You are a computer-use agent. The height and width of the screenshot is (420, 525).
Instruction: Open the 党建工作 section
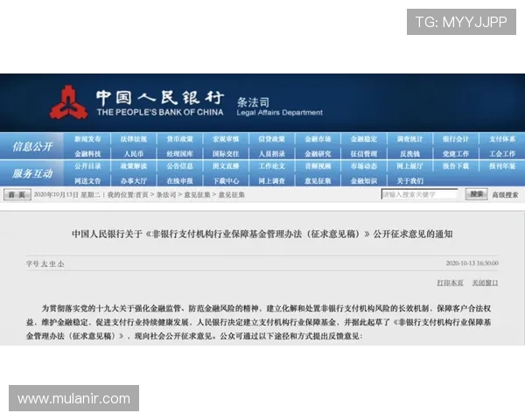[456, 154]
